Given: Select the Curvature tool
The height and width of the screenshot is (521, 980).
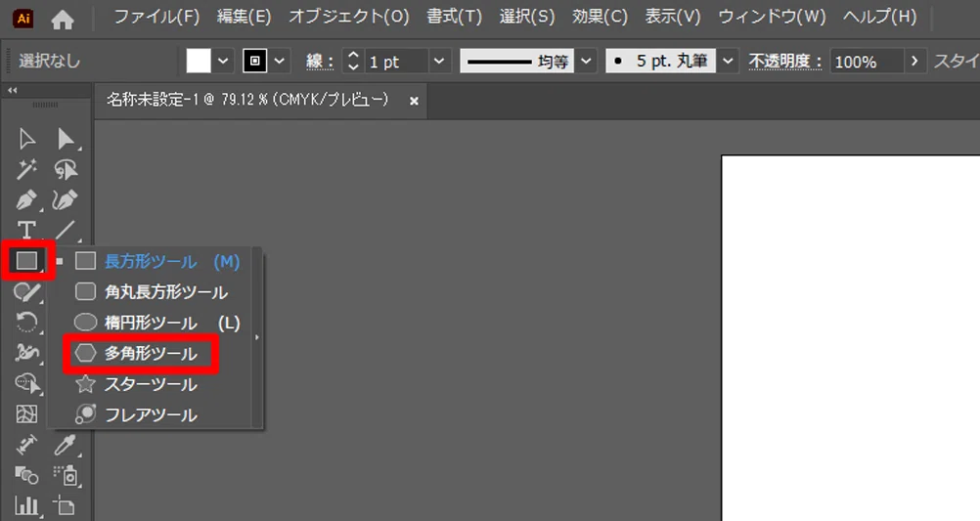Looking at the screenshot, I should [x=66, y=200].
